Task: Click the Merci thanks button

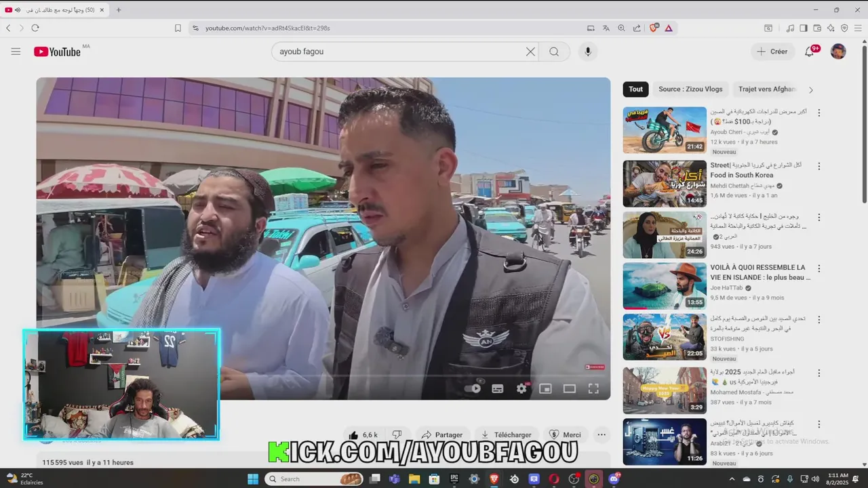Action: pos(565,435)
